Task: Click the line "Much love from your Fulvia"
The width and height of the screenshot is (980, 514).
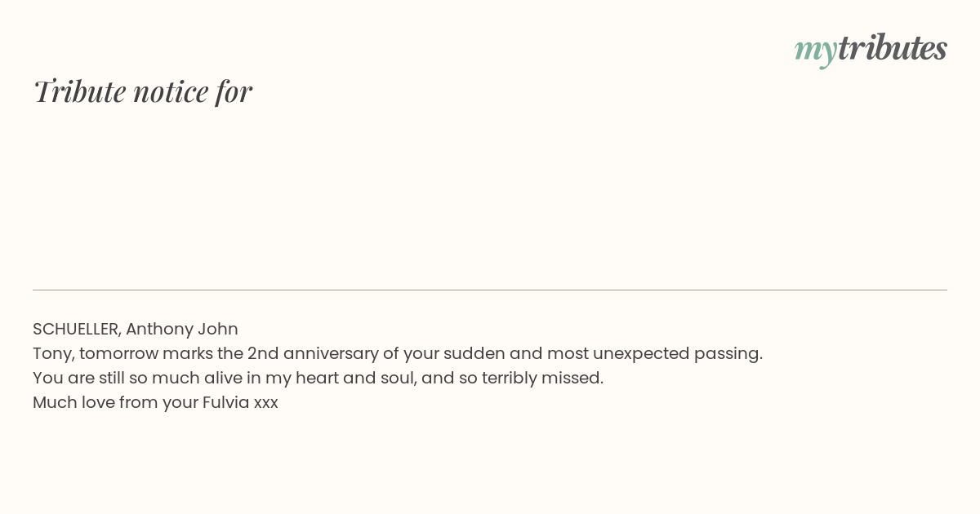Action: click(155, 402)
